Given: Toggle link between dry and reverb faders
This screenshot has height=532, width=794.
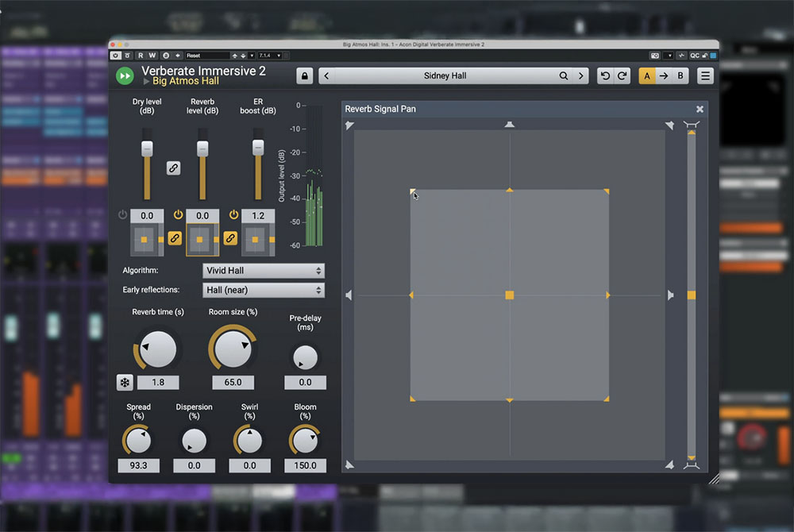Looking at the screenshot, I should pos(173,168).
